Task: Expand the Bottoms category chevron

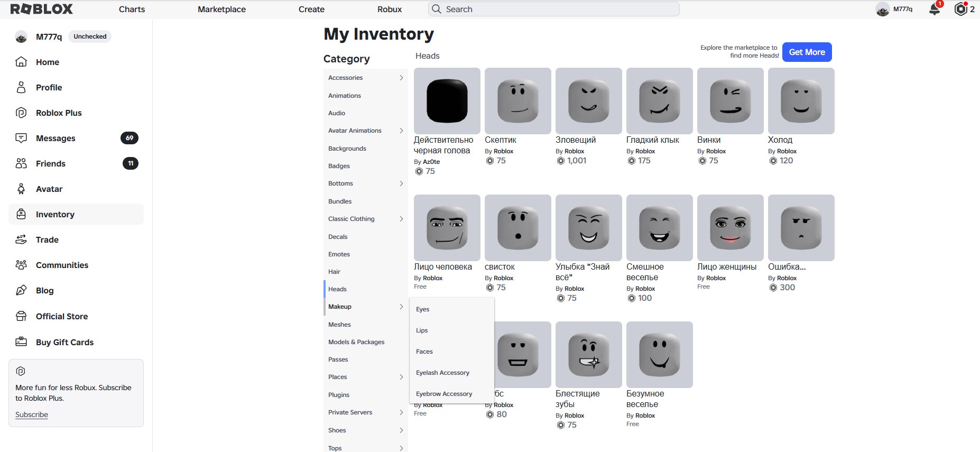Action: pos(401,183)
